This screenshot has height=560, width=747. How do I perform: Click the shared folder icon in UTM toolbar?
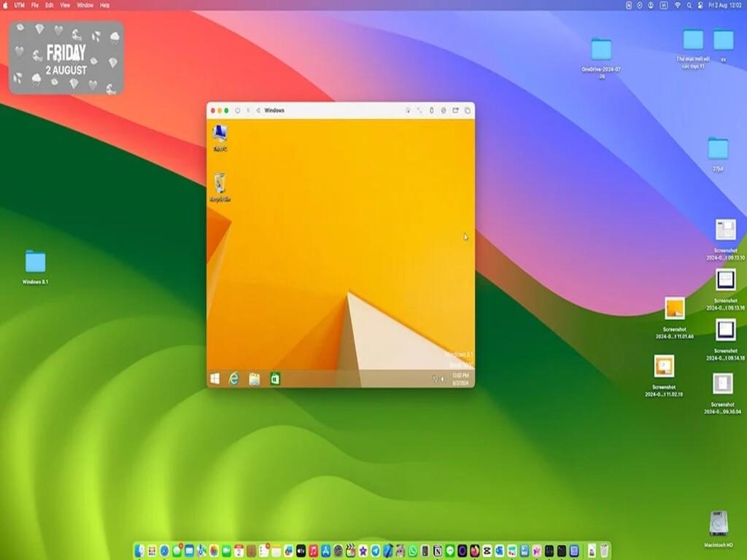point(455,111)
